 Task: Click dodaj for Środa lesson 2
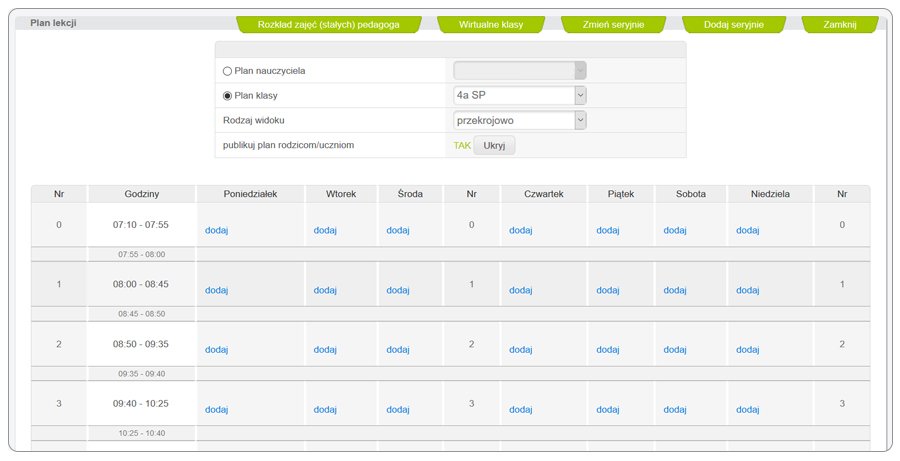(398, 350)
